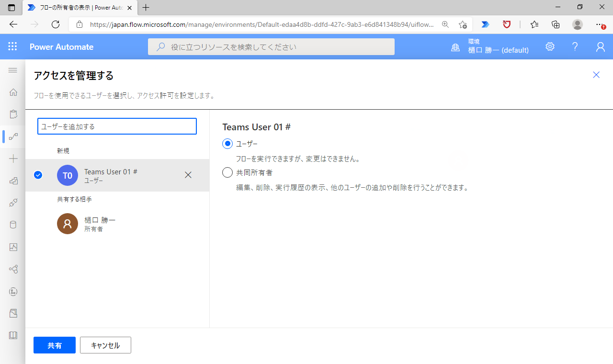Click the 共有 button
Screen dimensions: 613x364
point(55,345)
